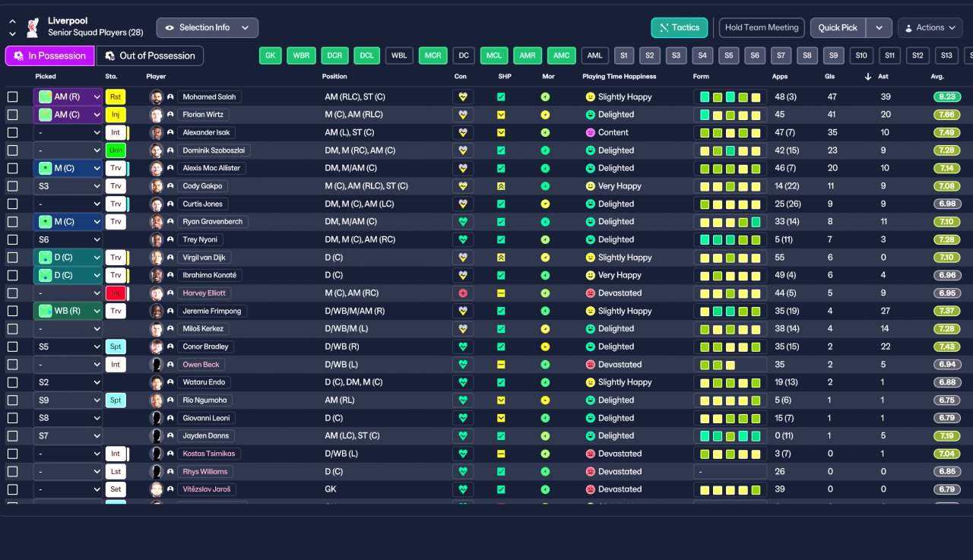Viewport: 973px width, 560px height.
Task: Click the face icon beside Kostas Tsimikas's Devastated
Action: (590, 454)
